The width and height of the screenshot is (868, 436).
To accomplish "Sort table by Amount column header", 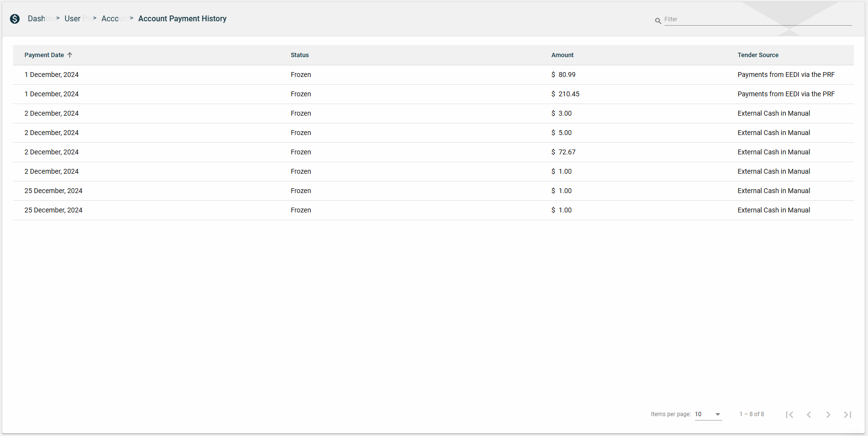I will 562,55.
